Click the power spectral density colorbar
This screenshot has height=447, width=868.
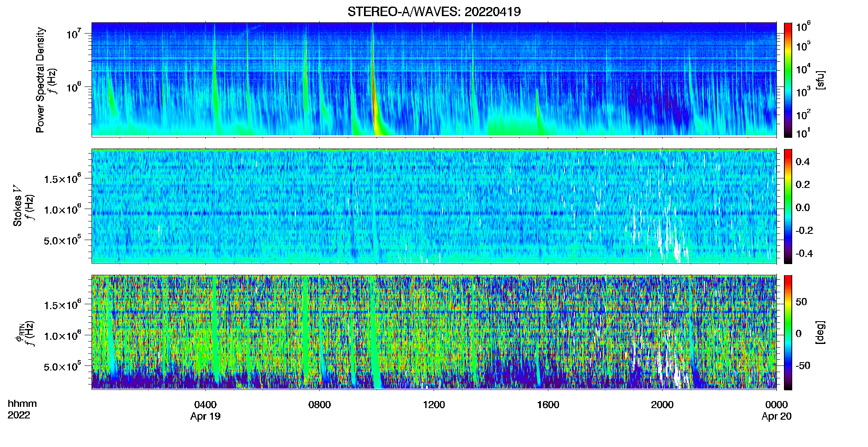tap(788, 80)
